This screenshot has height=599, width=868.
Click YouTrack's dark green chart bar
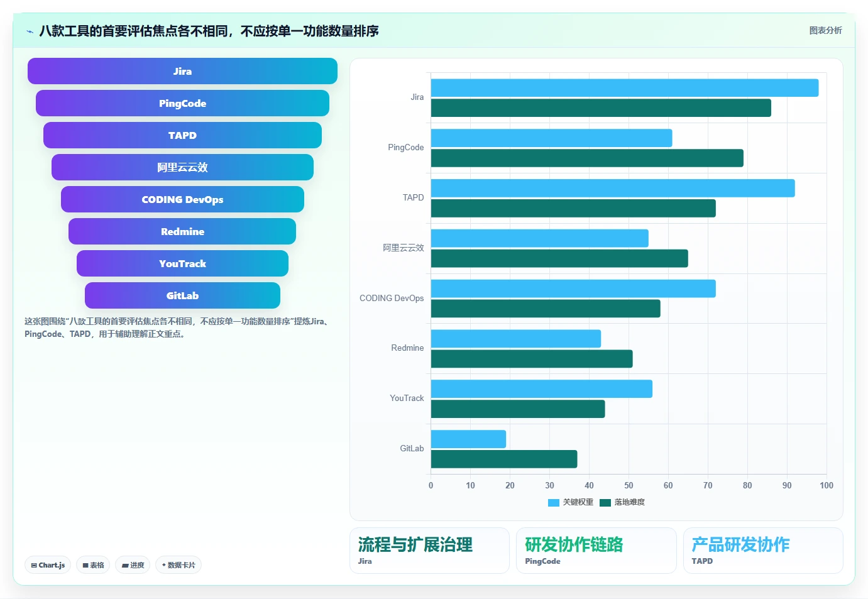tap(518, 409)
